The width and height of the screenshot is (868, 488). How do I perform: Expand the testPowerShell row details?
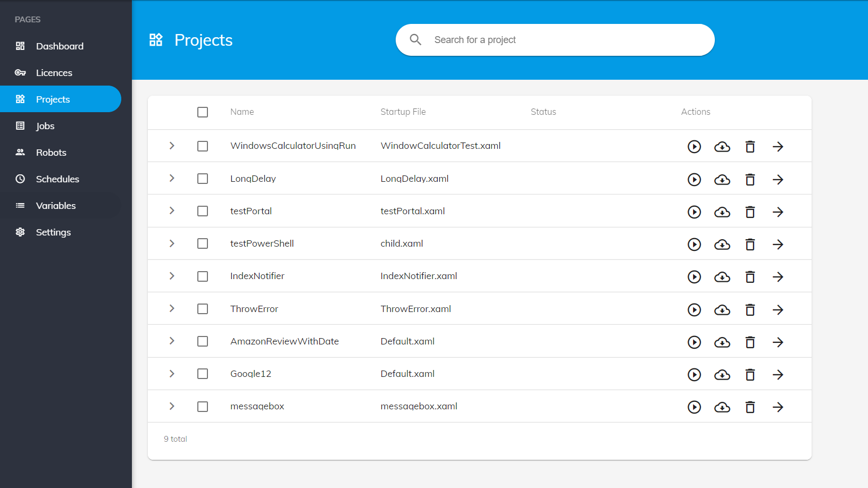coord(172,243)
